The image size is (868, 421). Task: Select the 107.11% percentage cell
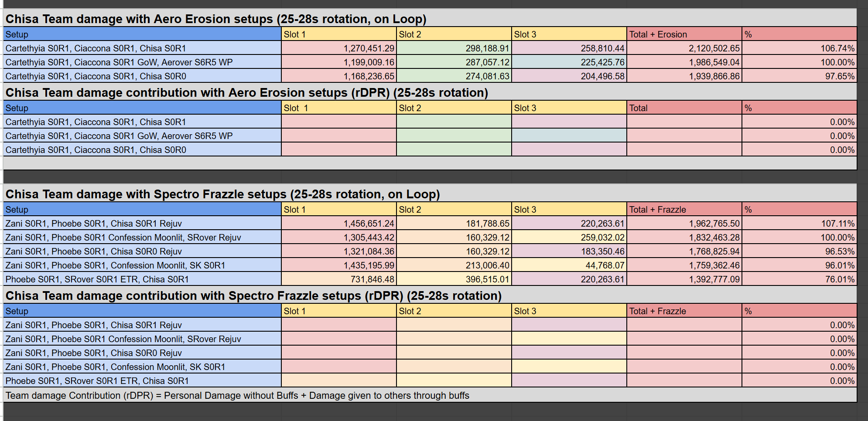pyautogui.click(x=800, y=223)
